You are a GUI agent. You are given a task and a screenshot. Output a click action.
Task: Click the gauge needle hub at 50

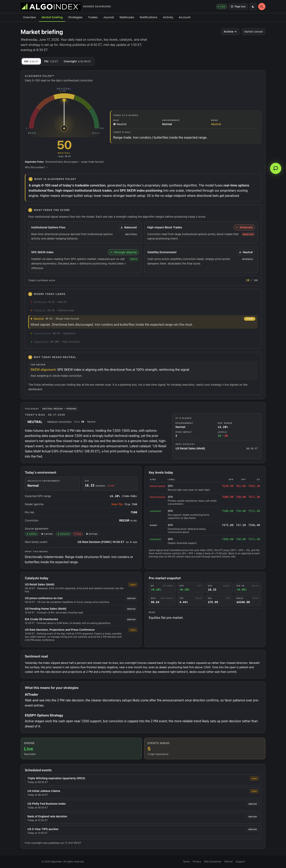64,128
